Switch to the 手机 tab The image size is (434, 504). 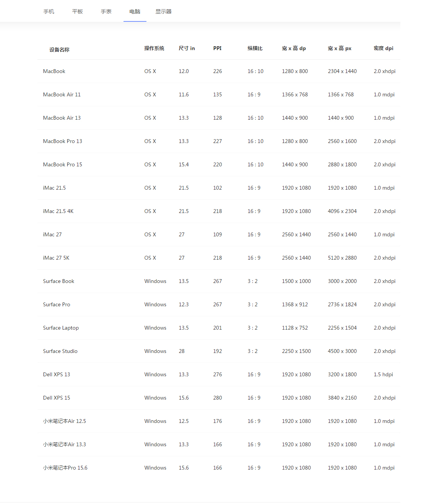tap(49, 11)
